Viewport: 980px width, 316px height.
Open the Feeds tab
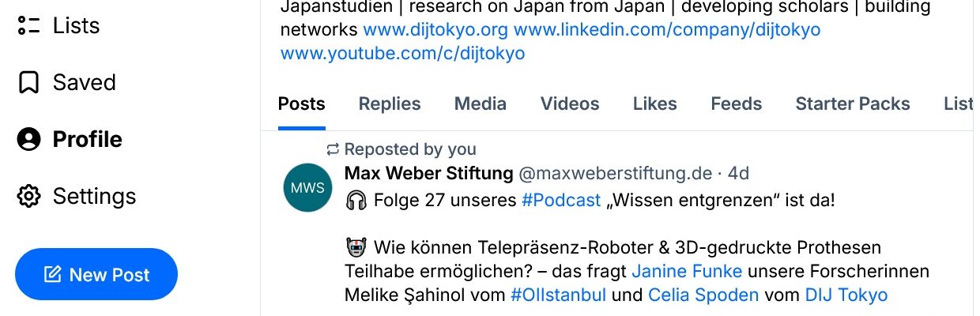(x=737, y=103)
